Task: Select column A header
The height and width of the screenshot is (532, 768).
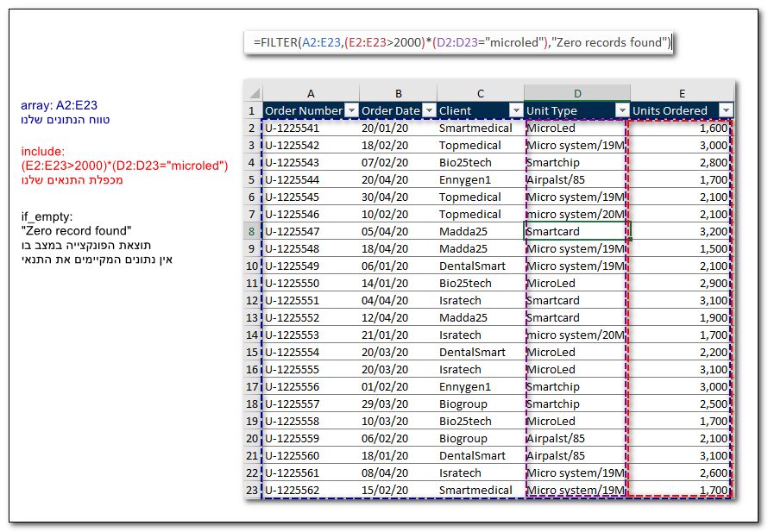Action: (311, 93)
